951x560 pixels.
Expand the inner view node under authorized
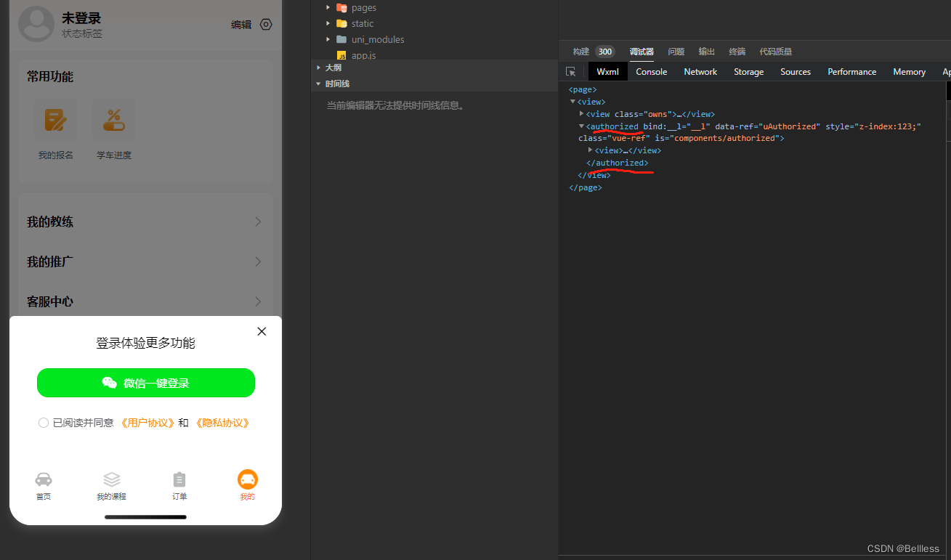591,150
